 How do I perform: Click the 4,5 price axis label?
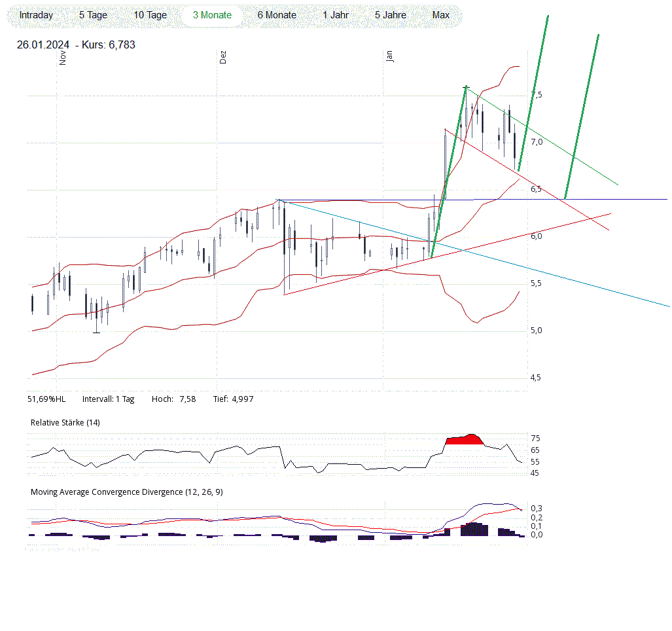536,378
